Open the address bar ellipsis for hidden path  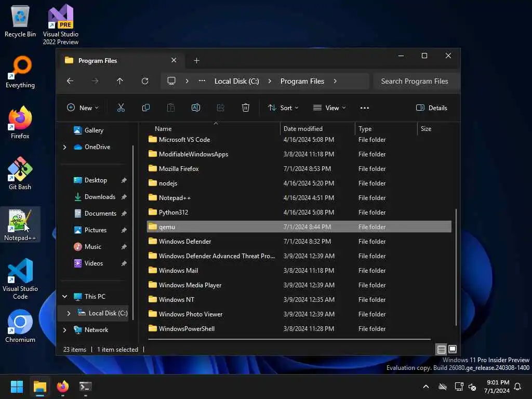pos(202,81)
